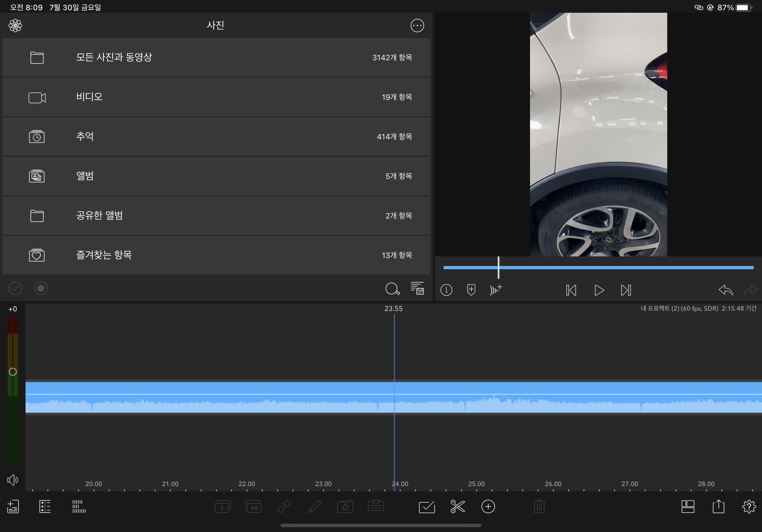Screen dimensions: 762x532
Task: Toggle the speaker mute icon
Action: click(13, 480)
